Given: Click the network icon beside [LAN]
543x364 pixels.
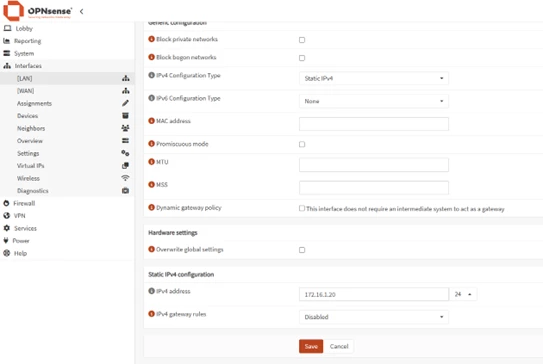Looking at the screenshot, I should [125, 78].
